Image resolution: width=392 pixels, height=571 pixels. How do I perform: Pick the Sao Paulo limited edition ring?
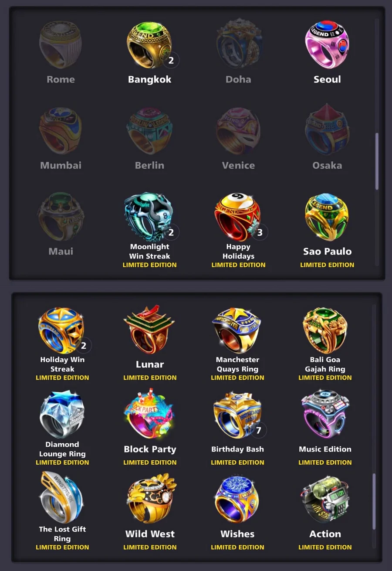tap(327, 217)
